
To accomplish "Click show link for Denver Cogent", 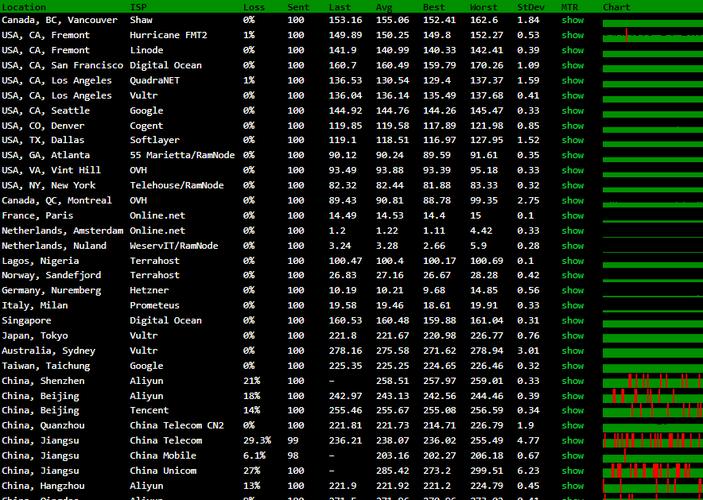I will pos(573,126).
